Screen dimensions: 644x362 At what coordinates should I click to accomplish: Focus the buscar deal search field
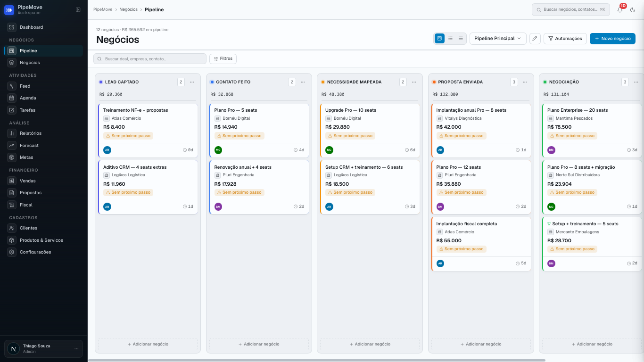click(150, 59)
